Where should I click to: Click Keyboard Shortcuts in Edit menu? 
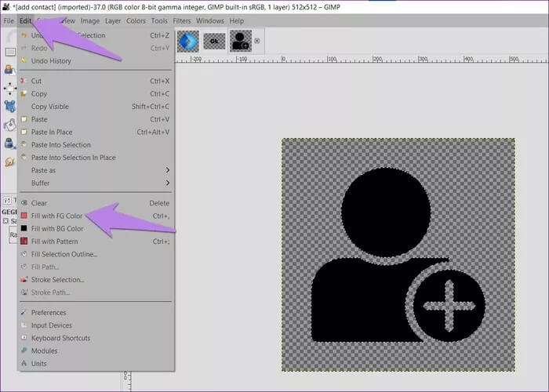60,338
